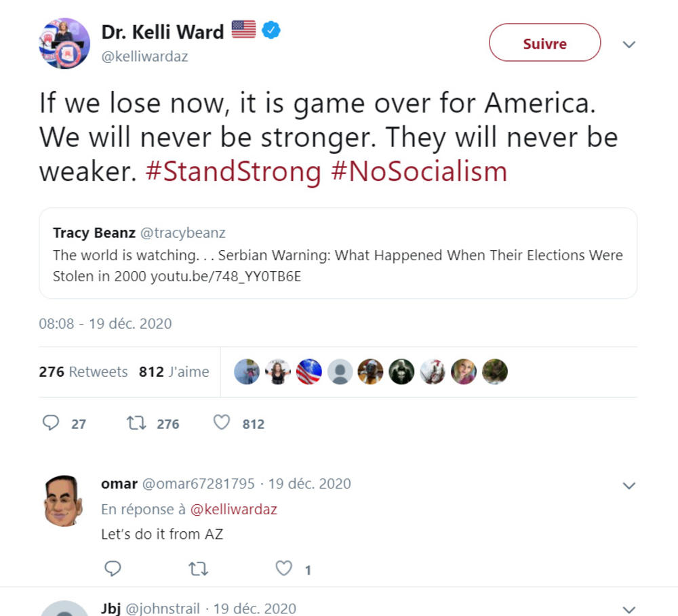678x616 pixels.
Task: Click the #StandStrong hashtag
Action: [x=233, y=171]
